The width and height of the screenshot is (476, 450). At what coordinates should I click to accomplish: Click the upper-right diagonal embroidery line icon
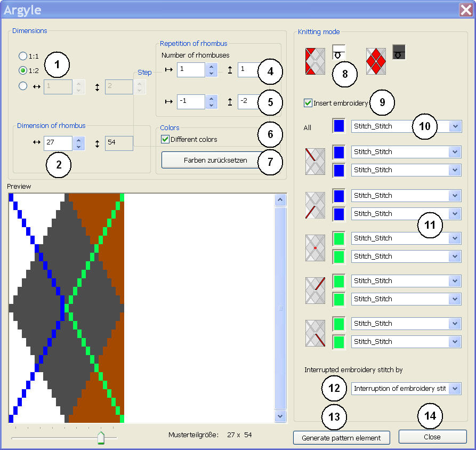pos(314,290)
